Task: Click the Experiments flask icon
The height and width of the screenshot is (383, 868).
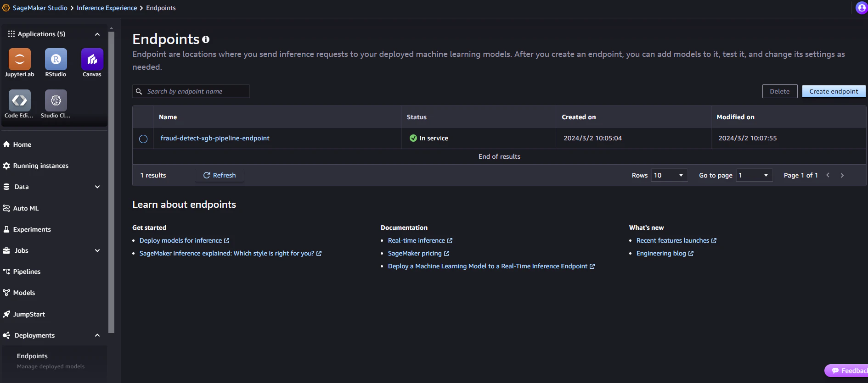Action: click(6, 229)
